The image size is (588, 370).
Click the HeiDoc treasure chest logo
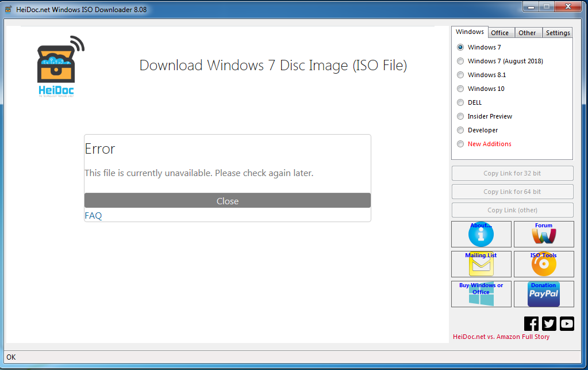(61, 66)
